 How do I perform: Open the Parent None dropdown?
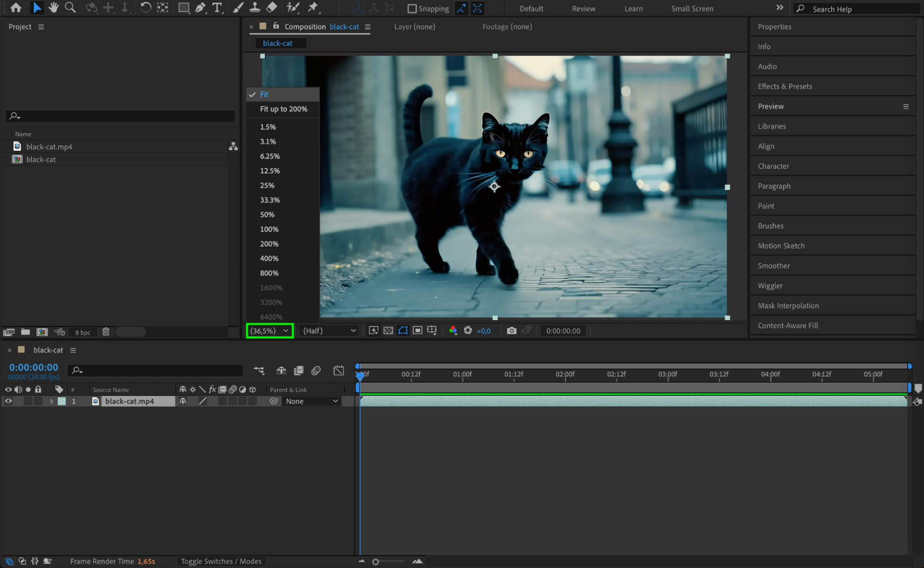click(x=312, y=401)
